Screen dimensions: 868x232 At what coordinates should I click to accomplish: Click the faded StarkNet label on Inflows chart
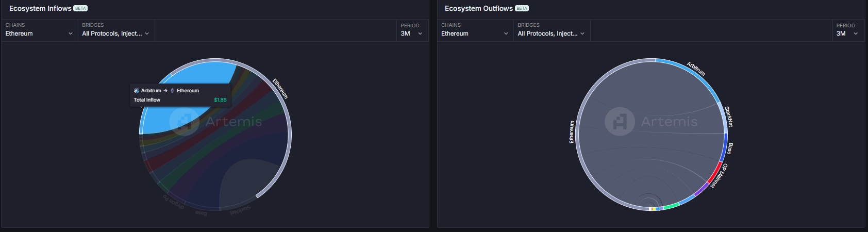pos(241,210)
